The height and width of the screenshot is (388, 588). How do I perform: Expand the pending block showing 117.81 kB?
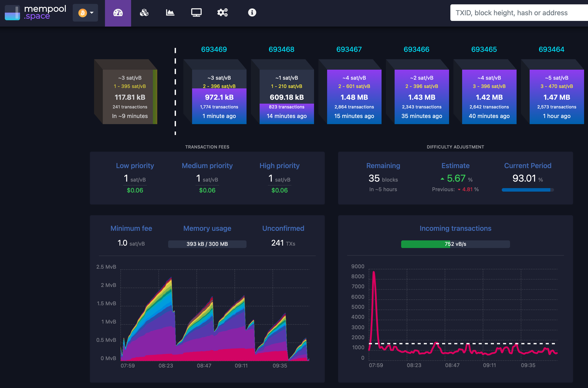[x=130, y=96]
